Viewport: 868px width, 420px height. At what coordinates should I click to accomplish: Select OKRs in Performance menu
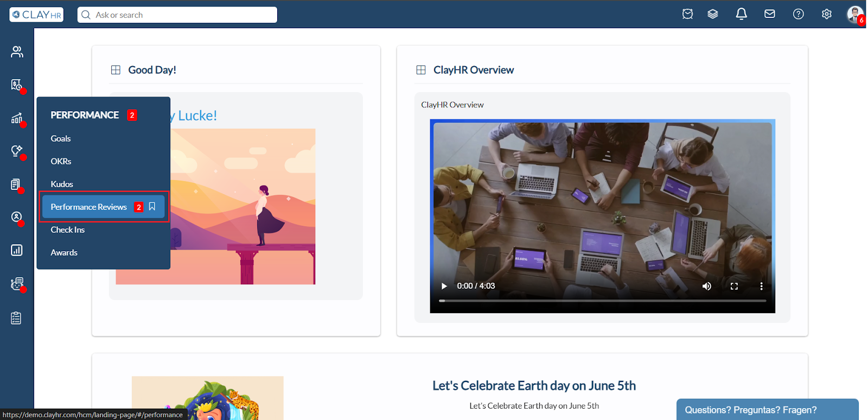click(x=61, y=161)
